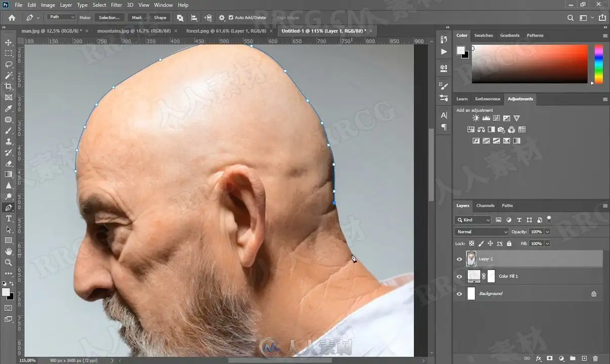Click the Selection... button
Viewport: 610px width, 364px height.
coord(109,18)
